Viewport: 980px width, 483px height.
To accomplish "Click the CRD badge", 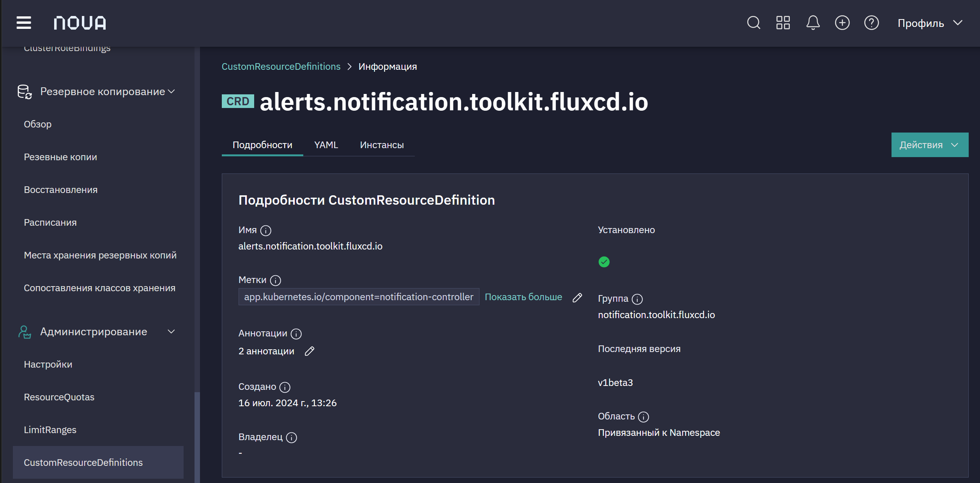I will [238, 101].
